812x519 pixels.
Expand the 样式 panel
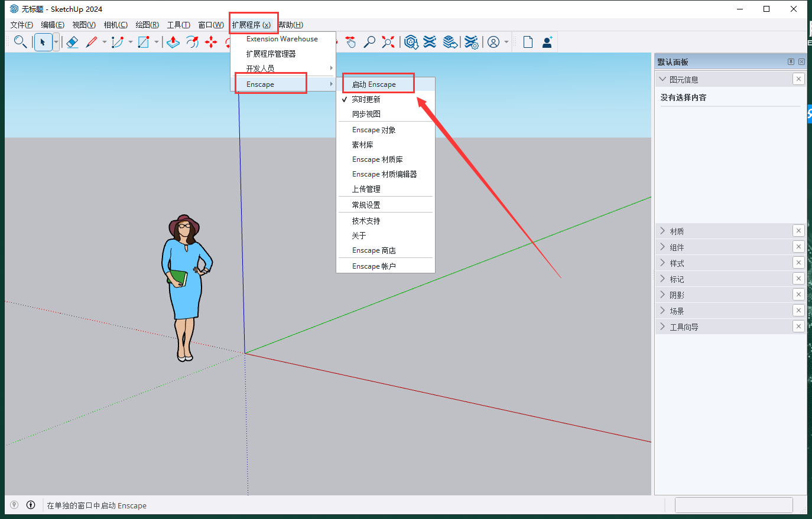tap(662, 263)
